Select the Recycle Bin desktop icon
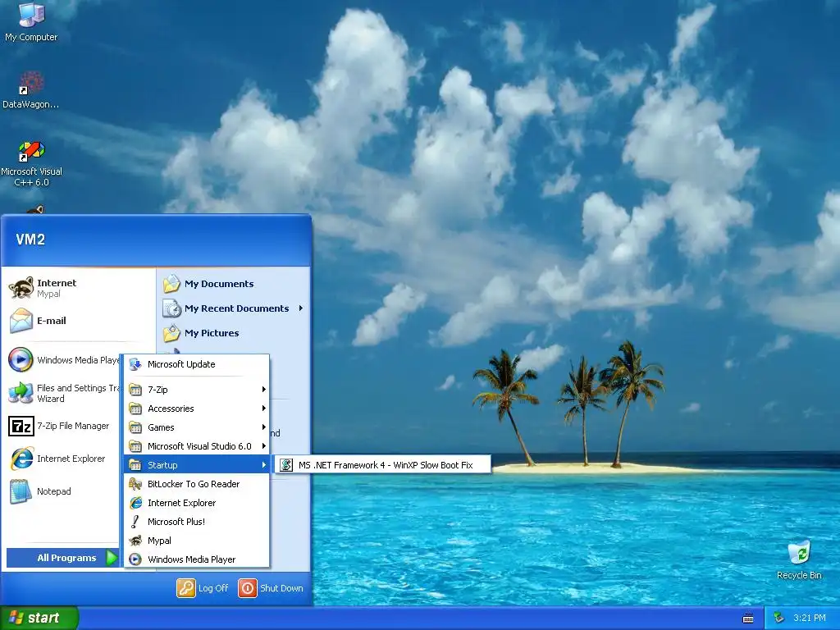Image resolution: width=840 pixels, height=630 pixels. 799,553
